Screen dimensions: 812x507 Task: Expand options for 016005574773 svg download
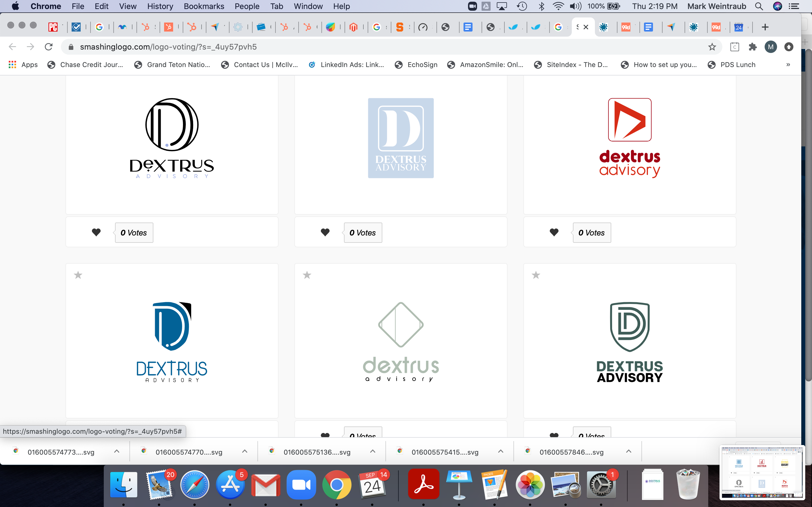tap(117, 451)
